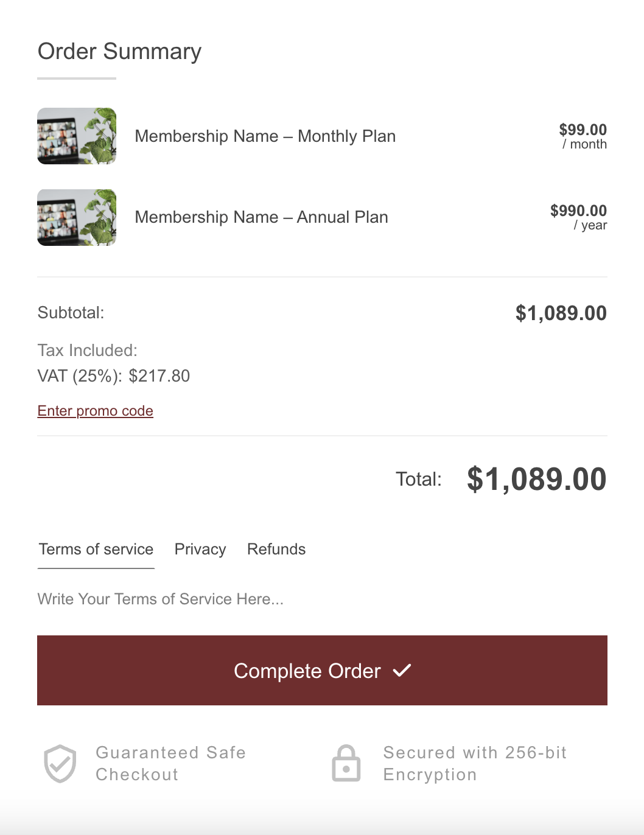This screenshot has height=835, width=644.
Task: Click the Guaranteed Safe Checkout text
Action: 171,763
